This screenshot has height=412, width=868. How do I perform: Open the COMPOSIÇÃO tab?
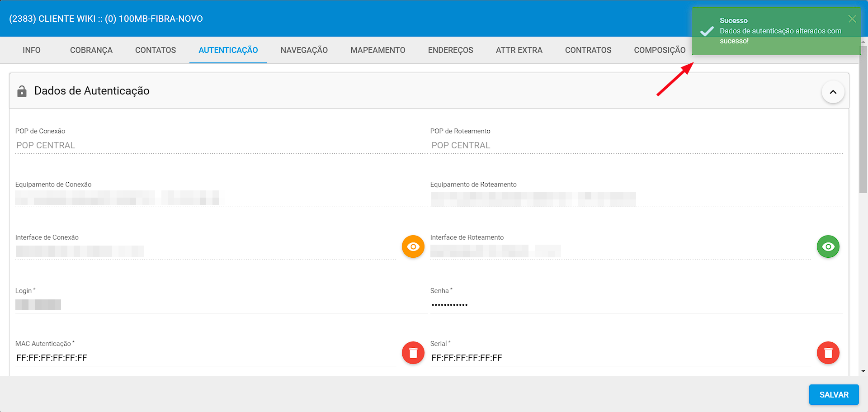[x=660, y=50]
